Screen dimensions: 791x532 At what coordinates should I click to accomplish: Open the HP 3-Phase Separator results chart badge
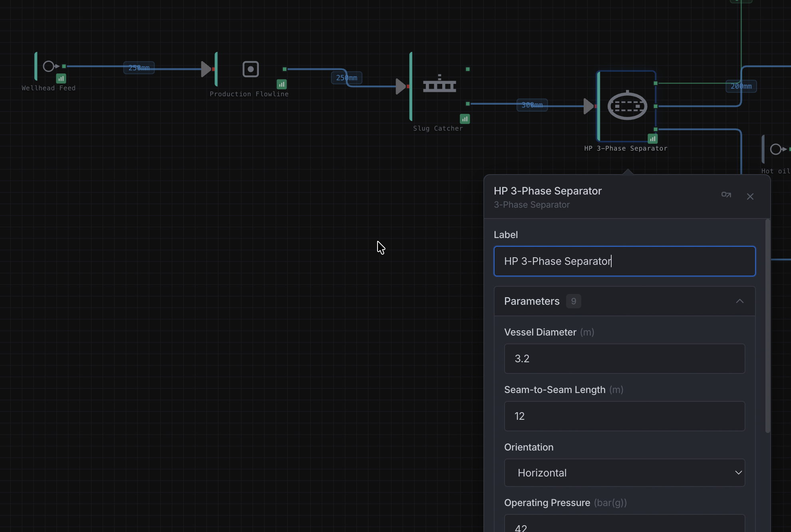click(652, 139)
